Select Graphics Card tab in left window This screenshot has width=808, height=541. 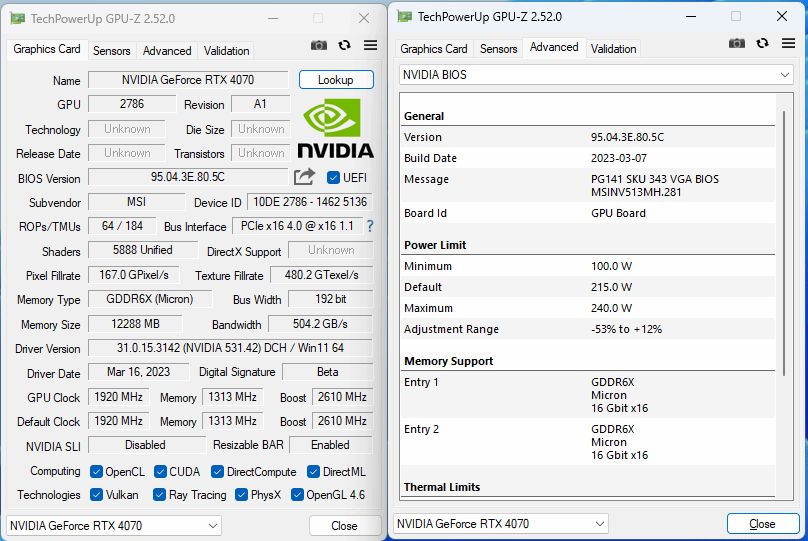point(47,49)
